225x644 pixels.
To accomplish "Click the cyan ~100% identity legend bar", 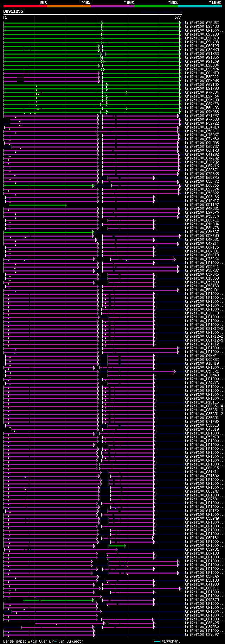I will [200, 6].
